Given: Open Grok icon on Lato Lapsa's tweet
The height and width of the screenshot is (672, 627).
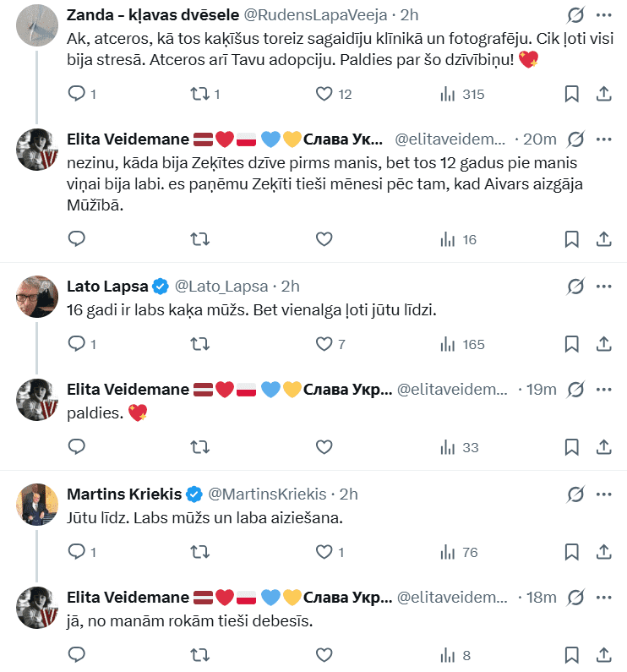Looking at the screenshot, I should tap(575, 286).
